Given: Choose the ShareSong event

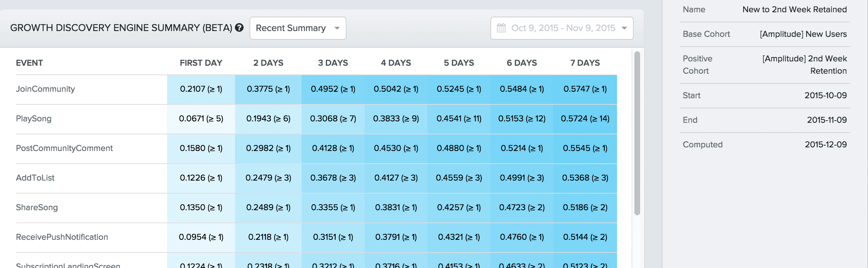Looking at the screenshot, I should coord(37,208).
